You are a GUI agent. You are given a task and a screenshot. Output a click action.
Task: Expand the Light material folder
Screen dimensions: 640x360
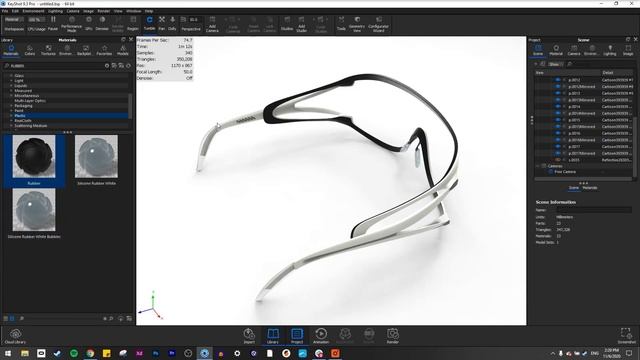(x=11, y=81)
